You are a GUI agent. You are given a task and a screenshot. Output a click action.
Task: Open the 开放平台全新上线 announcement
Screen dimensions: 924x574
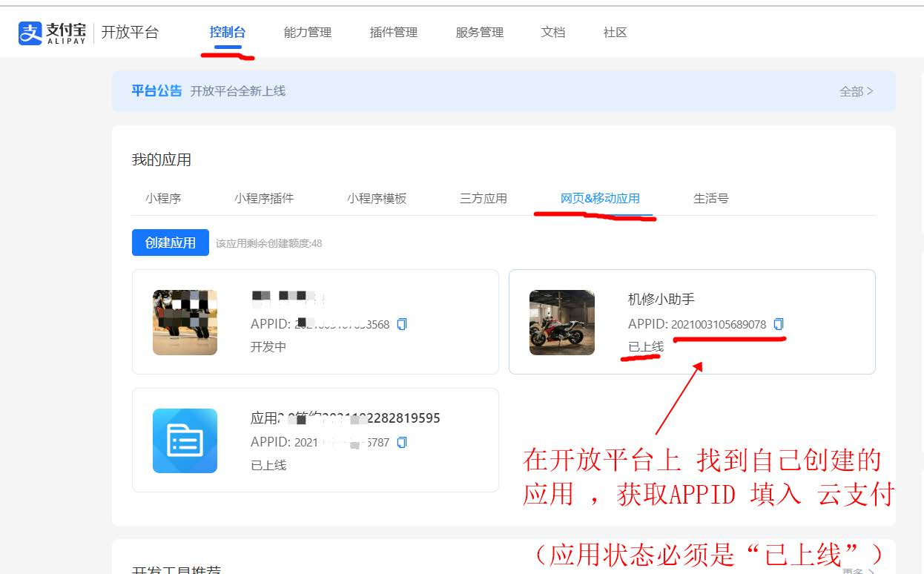(238, 91)
